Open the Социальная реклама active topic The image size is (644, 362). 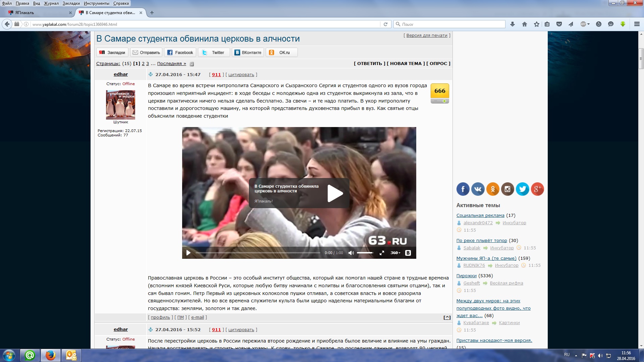[x=480, y=215]
